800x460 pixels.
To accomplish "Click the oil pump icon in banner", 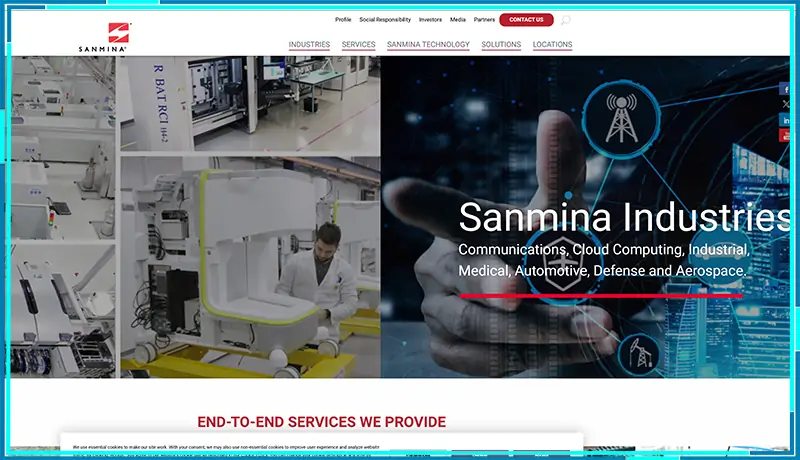I will (x=636, y=352).
